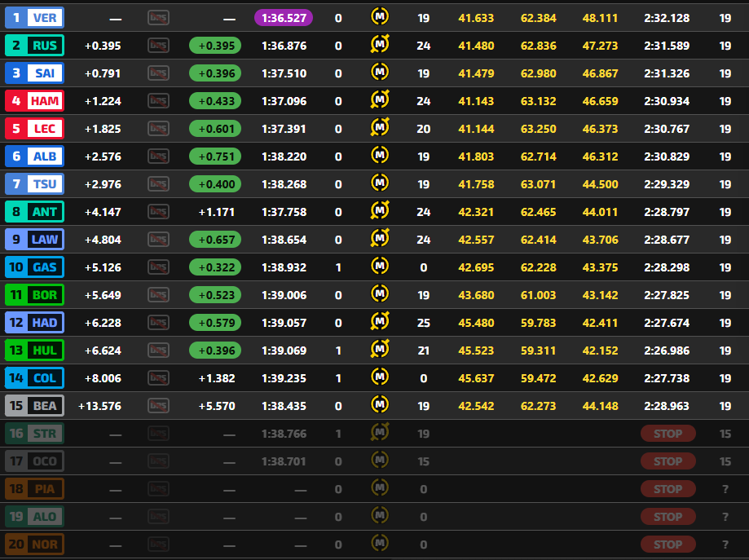Click the DRS indicator in TSU row
Screen dimensions: 749x560
pyautogui.click(x=158, y=184)
